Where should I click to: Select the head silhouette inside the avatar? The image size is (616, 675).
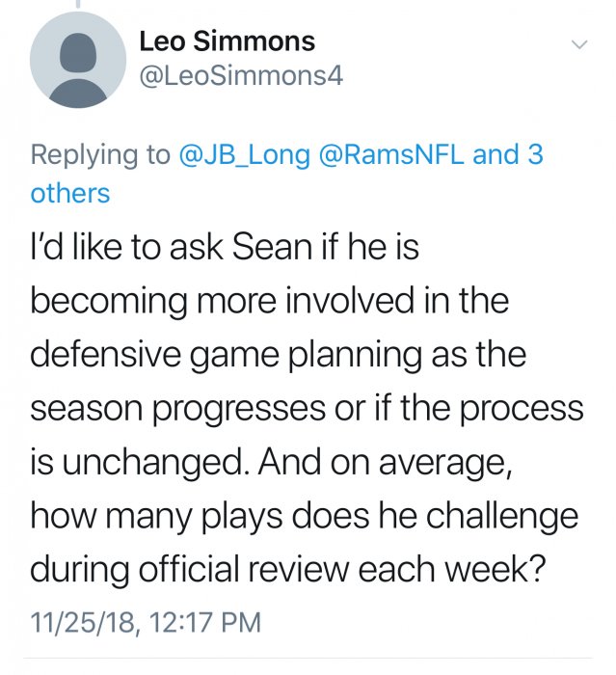78,51
